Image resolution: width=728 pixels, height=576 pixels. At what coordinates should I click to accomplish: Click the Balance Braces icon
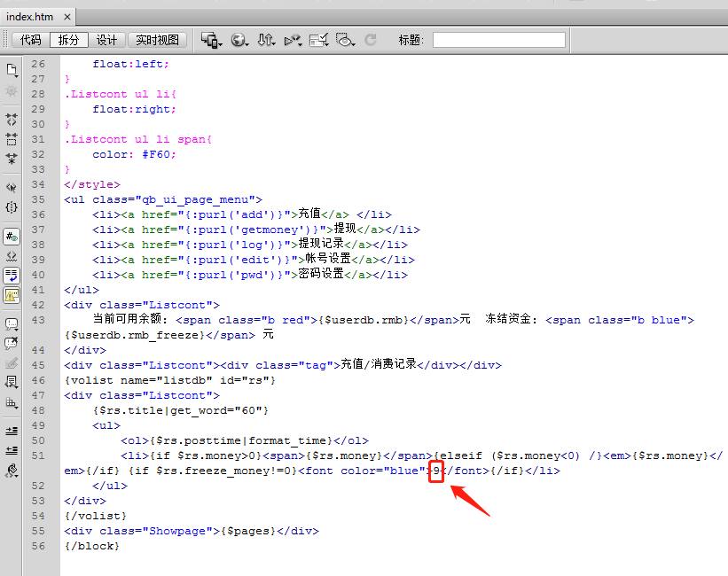pos(12,207)
